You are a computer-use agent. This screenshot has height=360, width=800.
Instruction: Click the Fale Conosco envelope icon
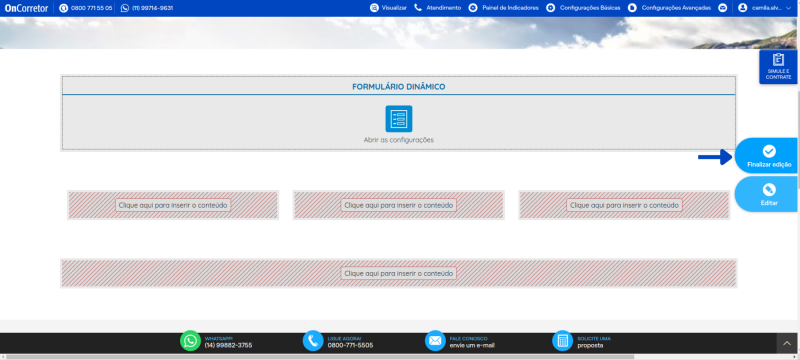click(435, 341)
